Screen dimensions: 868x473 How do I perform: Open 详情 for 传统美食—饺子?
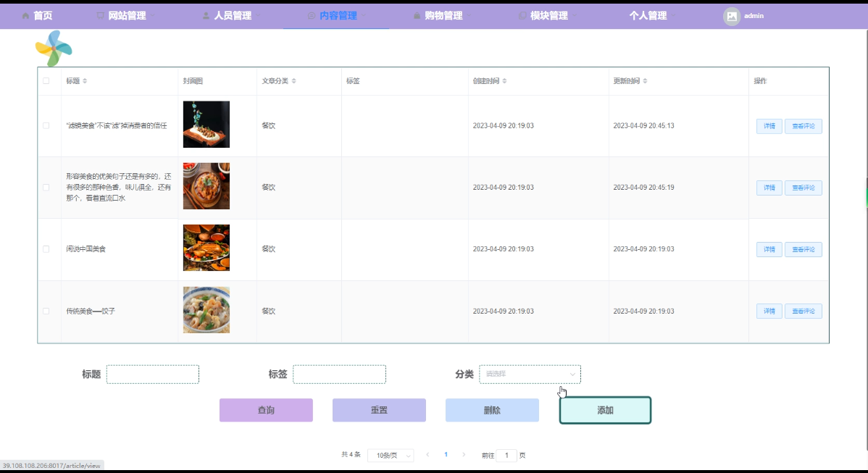coord(769,311)
